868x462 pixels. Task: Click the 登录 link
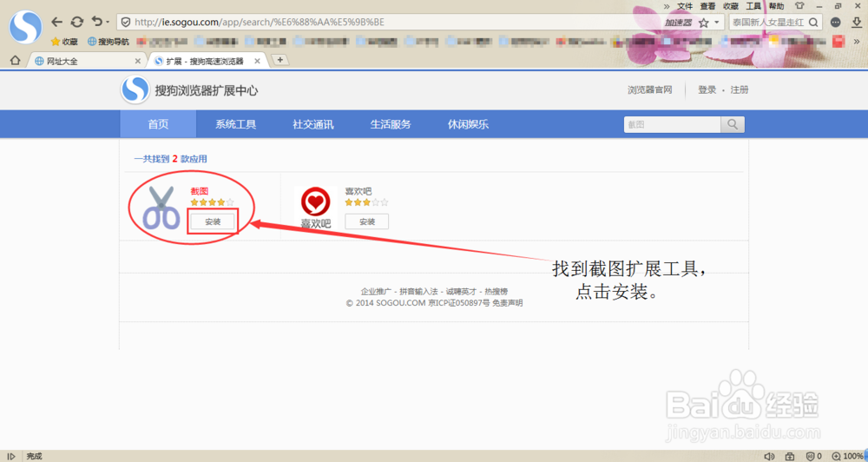pos(707,89)
